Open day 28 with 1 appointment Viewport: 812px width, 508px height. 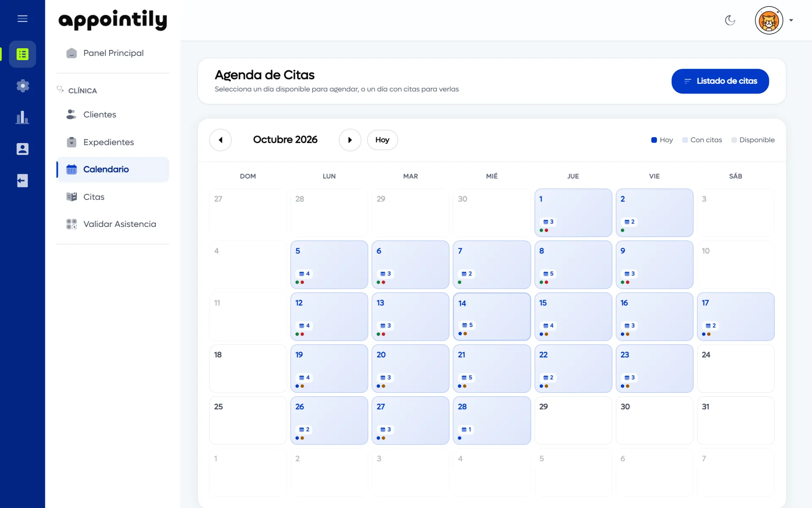(492, 420)
